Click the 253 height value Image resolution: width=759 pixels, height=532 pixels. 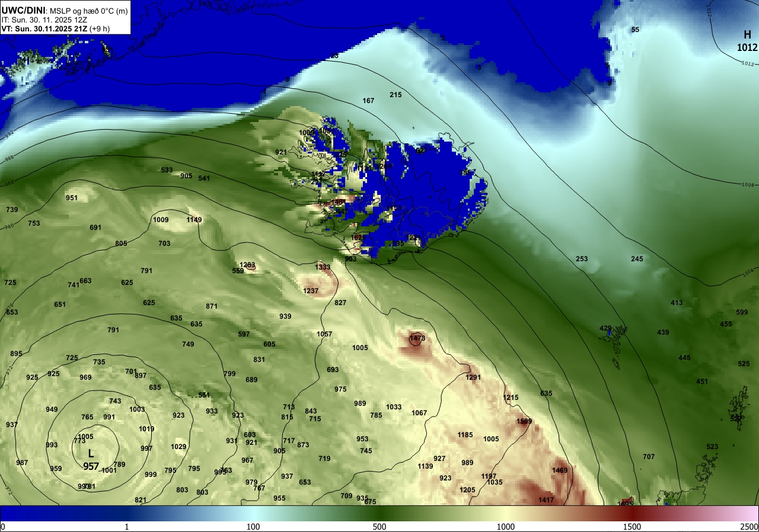click(582, 259)
